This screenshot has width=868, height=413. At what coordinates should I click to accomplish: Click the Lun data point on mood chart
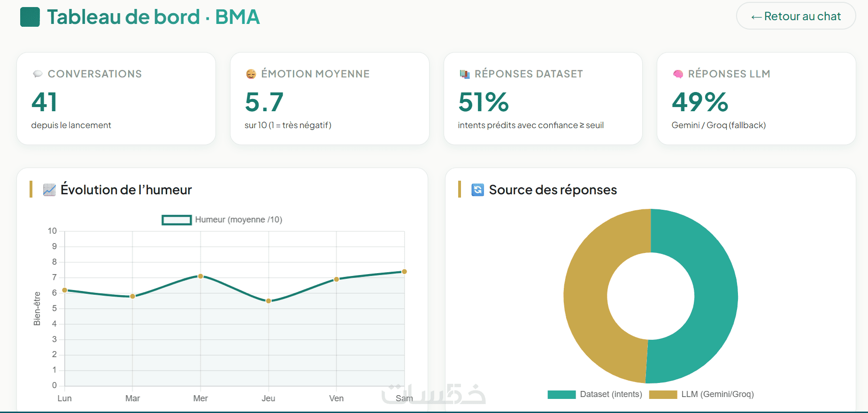(x=65, y=290)
